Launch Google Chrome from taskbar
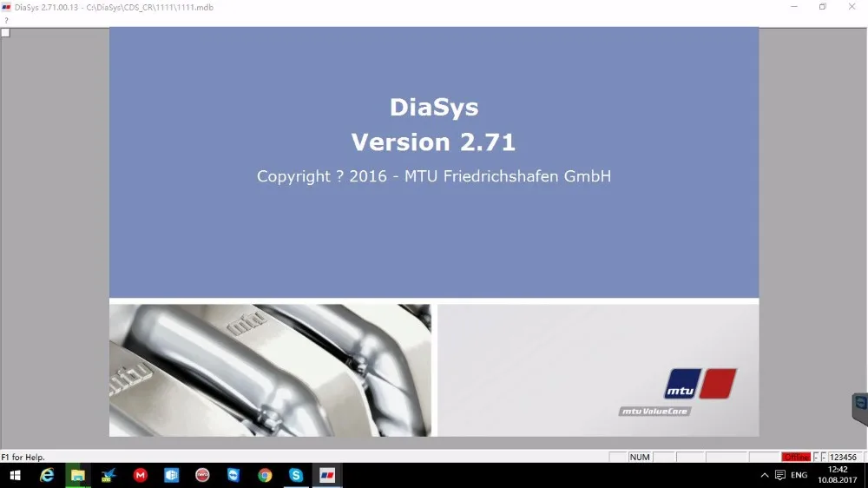 click(265, 475)
